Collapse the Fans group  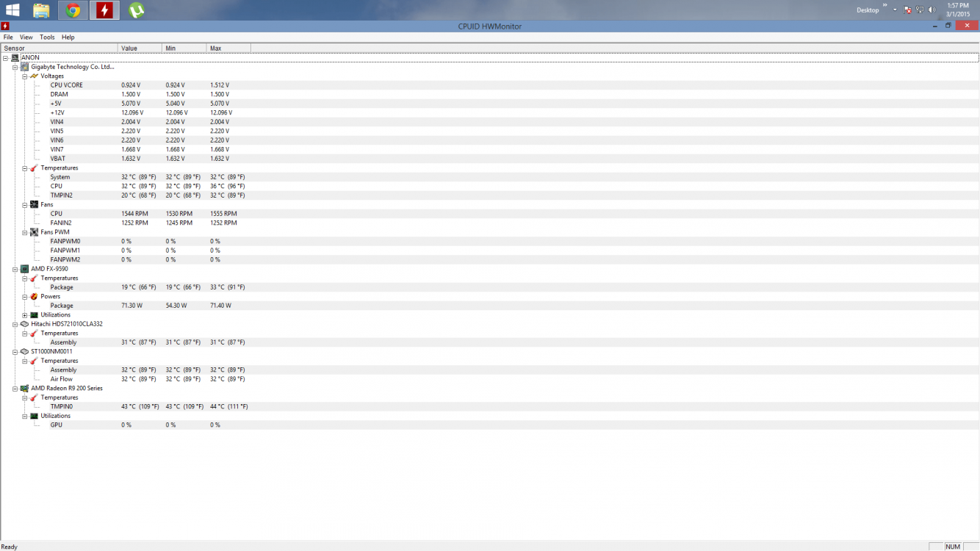pos(24,204)
